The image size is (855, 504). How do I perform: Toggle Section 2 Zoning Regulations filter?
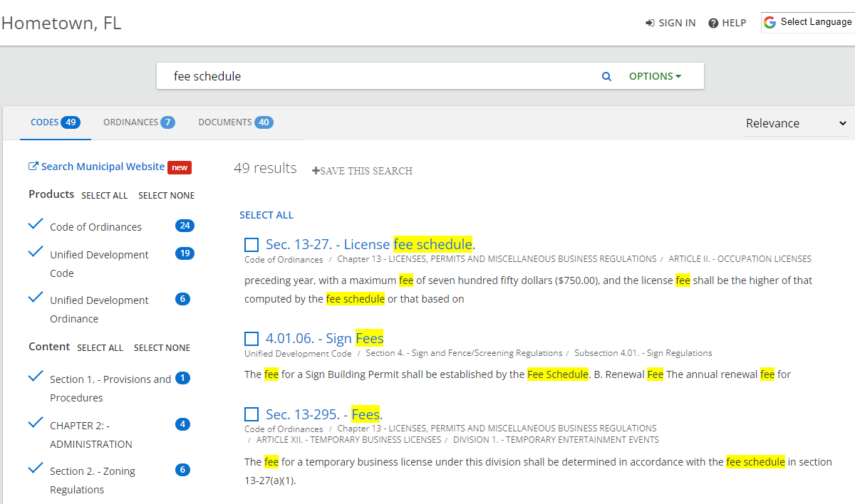coord(36,469)
